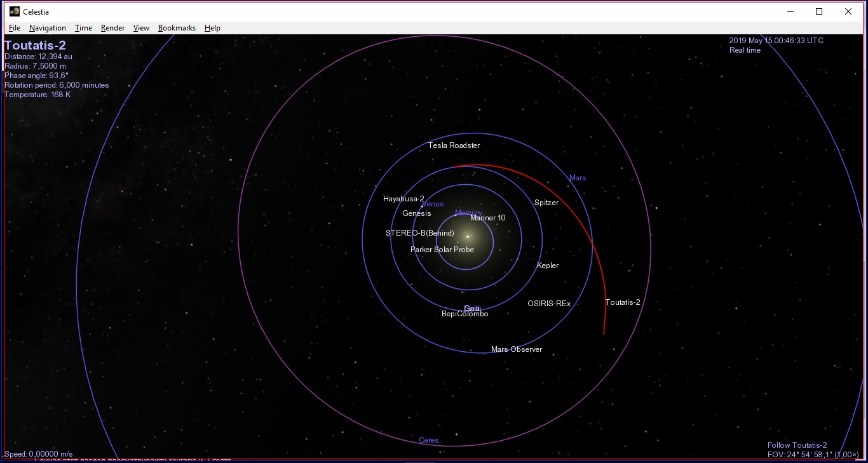Open the Help menu
Image resolution: width=868 pixels, height=463 pixels.
pyautogui.click(x=212, y=28)
